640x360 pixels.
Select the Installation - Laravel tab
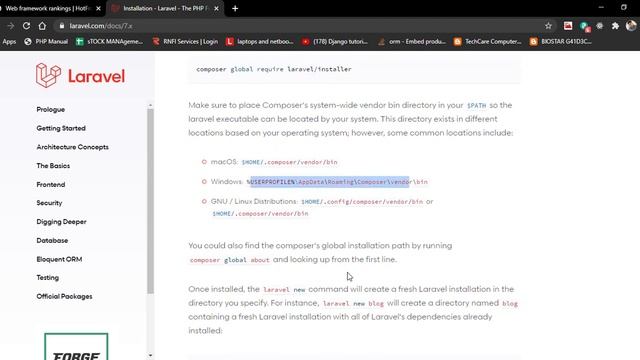pos(165,8)
